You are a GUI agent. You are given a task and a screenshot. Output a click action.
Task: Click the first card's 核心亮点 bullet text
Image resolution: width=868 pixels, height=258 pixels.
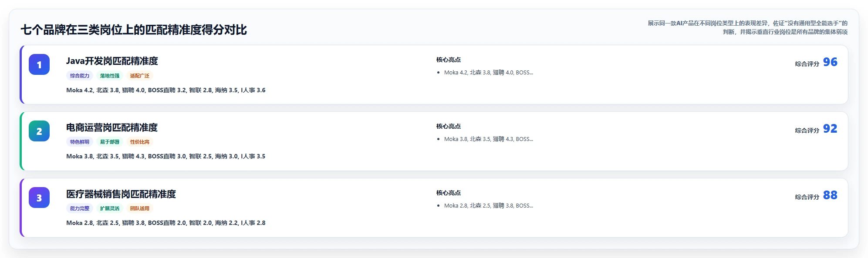click(488, 73)
